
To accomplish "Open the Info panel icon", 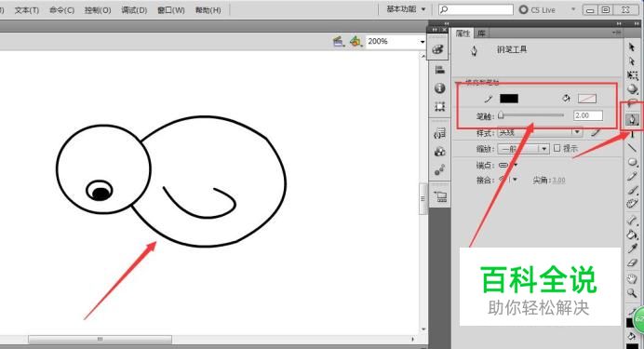I will [439, 87].
